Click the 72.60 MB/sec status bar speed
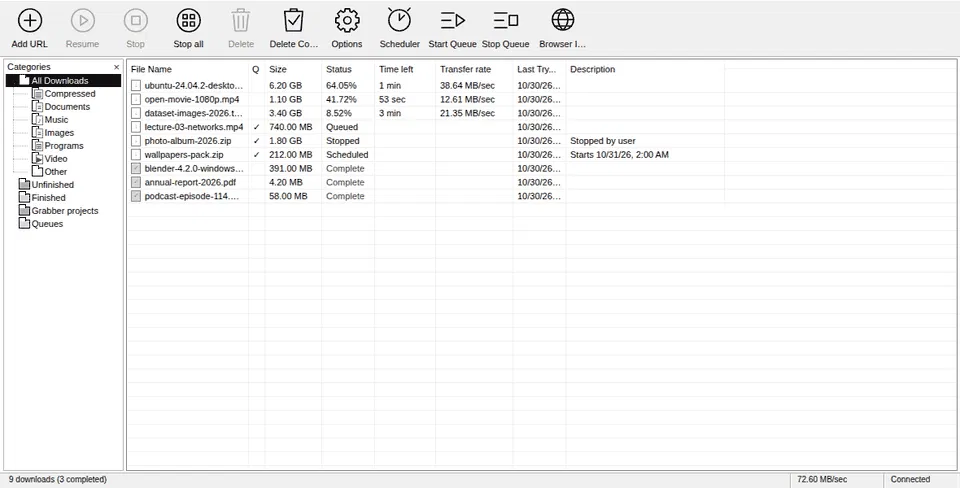This screenshot has height=488, width=960. 822,479
